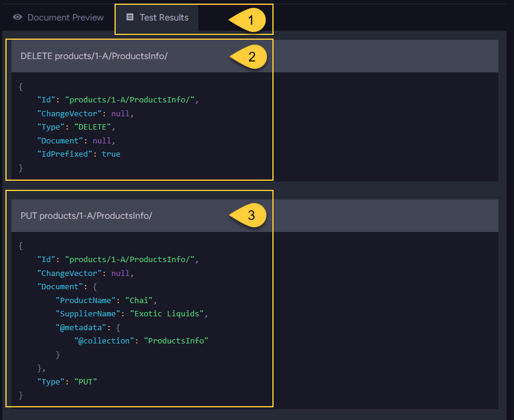The height and width of the screenshot is (420, 514).
Task: Click the "ProductName": "Chai" line
Action: [x=106, y=300]
